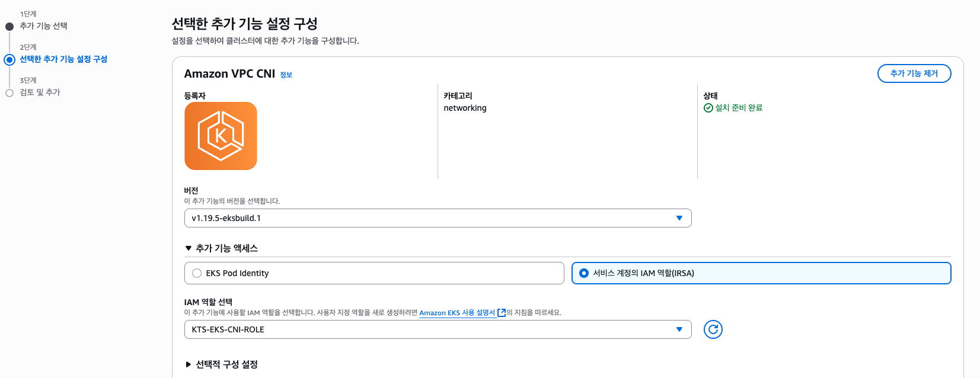Viewport: 980px width, 378px height.
Task: Go to step 1 추가 기능 선택
Action: 43,26
